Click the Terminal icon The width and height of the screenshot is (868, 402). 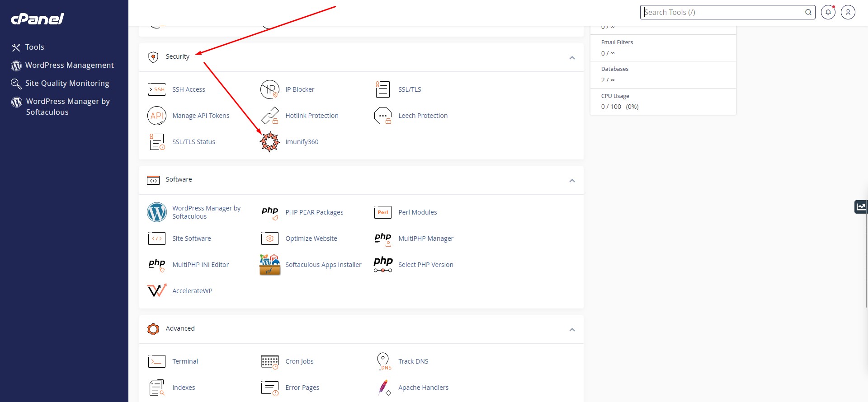pyautogui.click(x=157, y=361)
